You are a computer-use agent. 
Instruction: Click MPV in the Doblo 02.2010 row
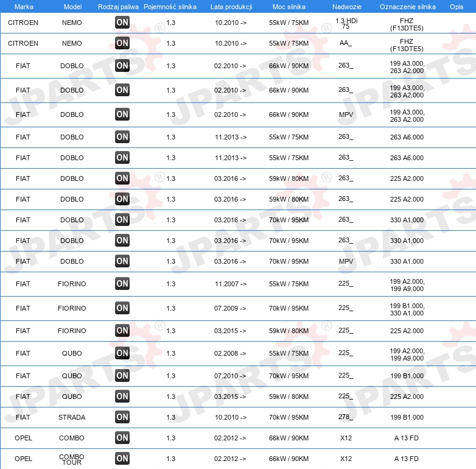coord(346,115)
